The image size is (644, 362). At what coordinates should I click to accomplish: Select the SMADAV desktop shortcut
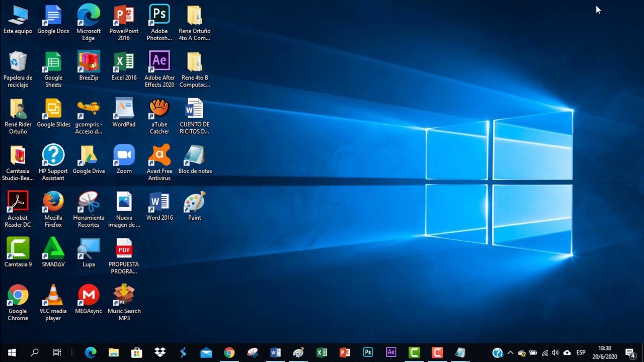(x=53, y=253)
